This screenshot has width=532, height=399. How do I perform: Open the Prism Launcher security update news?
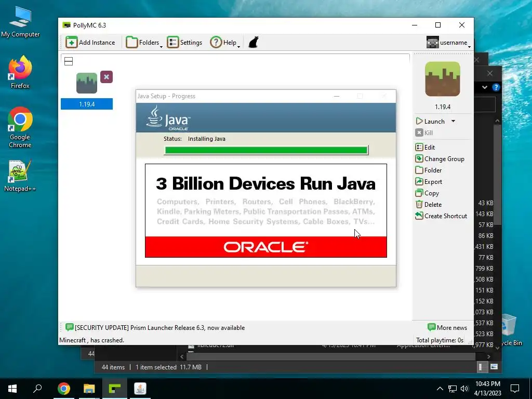click(x=160, y=328)
